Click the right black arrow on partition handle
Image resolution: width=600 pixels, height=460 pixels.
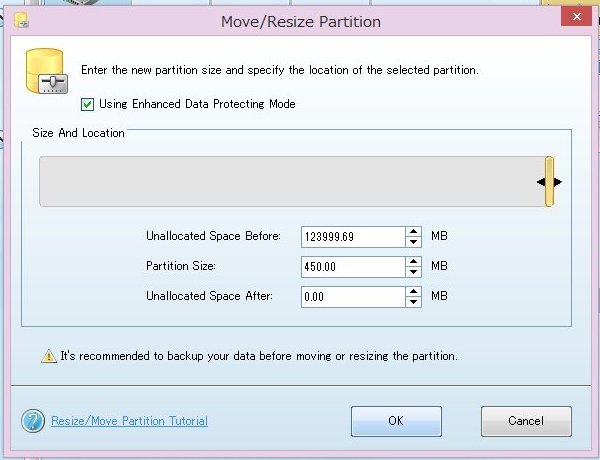tap(558, 182)
